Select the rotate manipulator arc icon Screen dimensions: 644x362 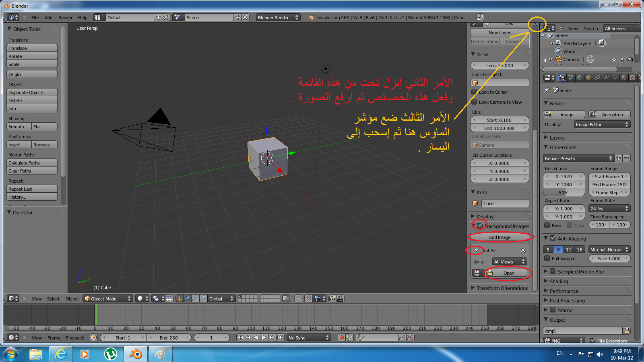(x=195, y=298)
